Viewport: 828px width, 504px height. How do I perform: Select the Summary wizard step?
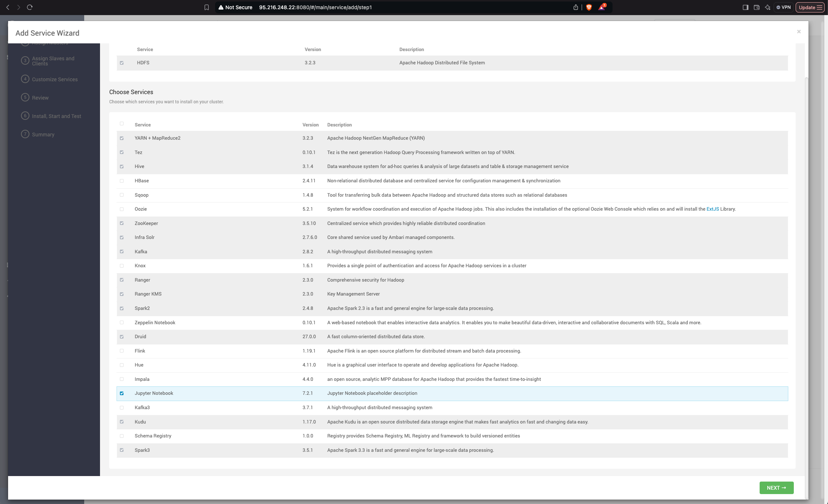tap(43, 135)
